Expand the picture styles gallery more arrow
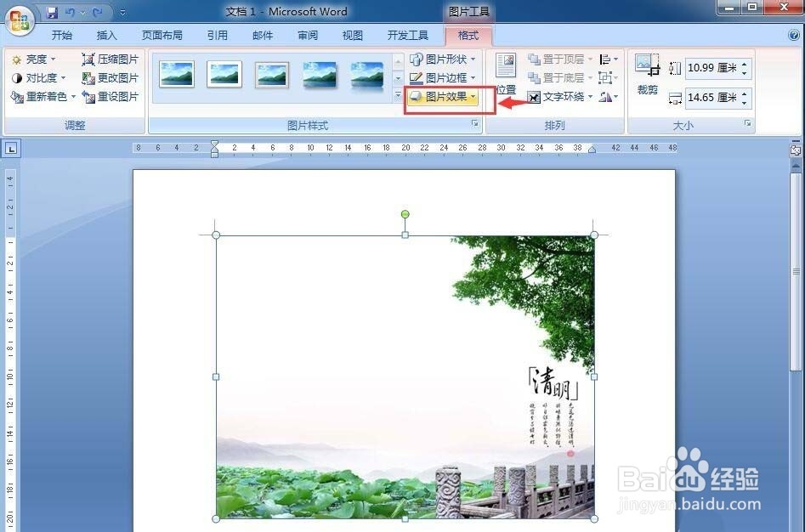This screenshot has width=805, height=532. click(398, 95)
